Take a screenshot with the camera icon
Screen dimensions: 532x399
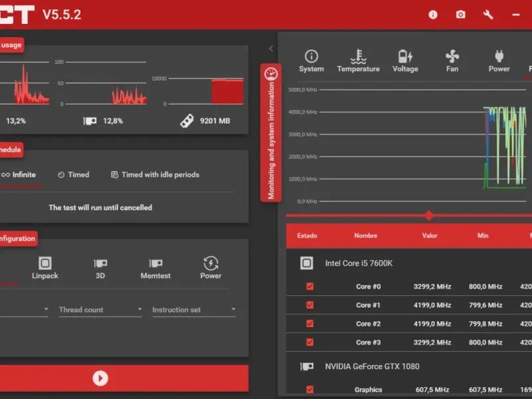tap(460, 15)
